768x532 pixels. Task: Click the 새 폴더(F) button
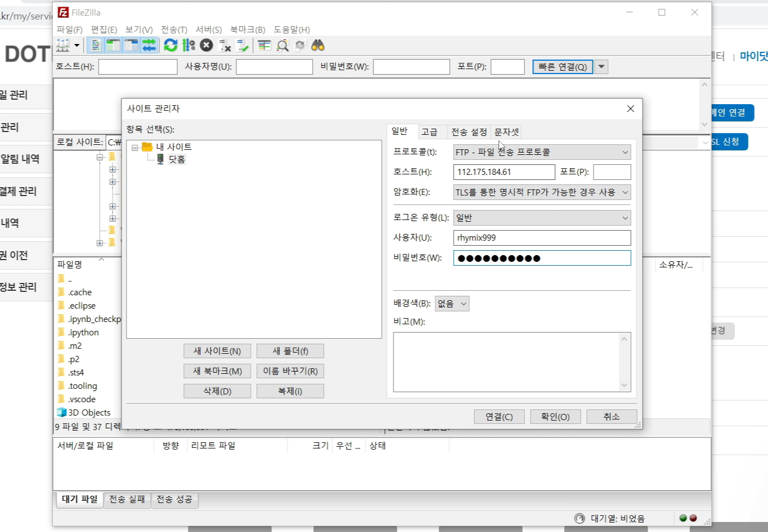[290, 351]
